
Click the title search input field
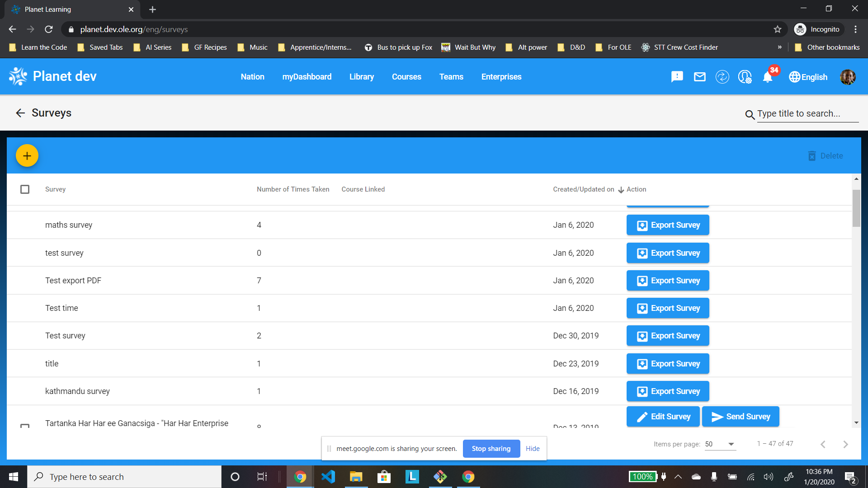(x=808, y=114)
